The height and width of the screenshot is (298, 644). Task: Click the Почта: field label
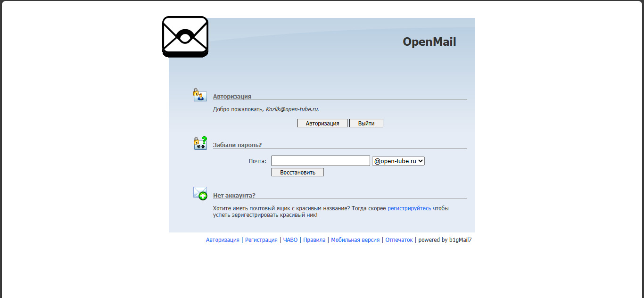pos(257,161)
